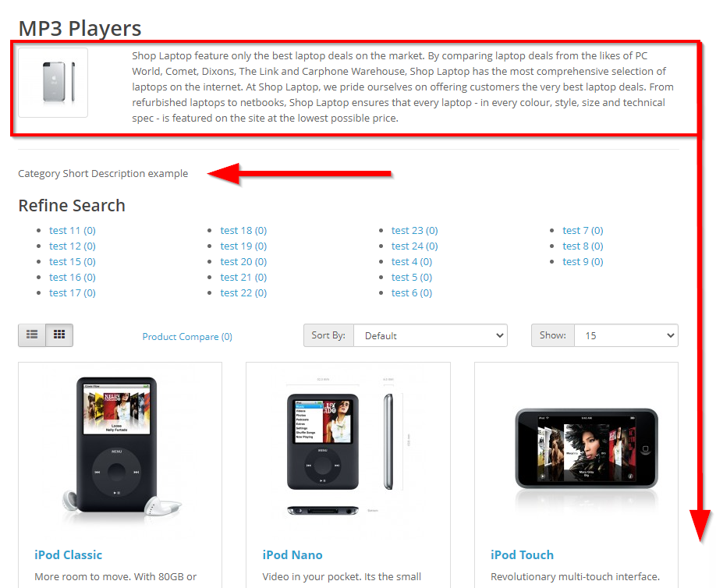Open the iPod Nano product image
This screenshot has height=588, width=716.
pyautogui.click(x=348, y=450)
